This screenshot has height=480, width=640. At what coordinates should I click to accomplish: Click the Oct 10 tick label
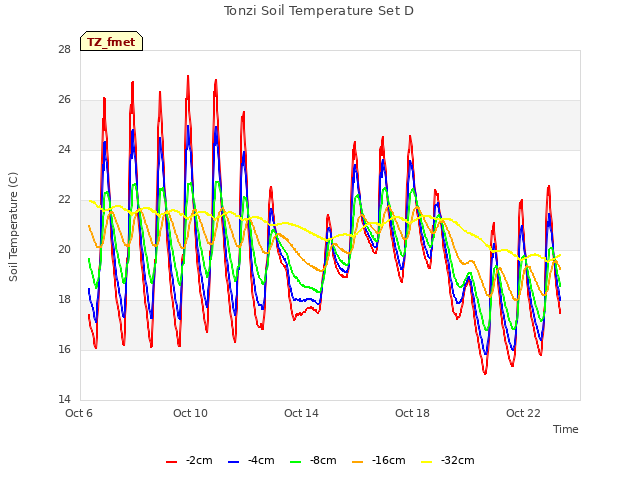pos(190,413)
